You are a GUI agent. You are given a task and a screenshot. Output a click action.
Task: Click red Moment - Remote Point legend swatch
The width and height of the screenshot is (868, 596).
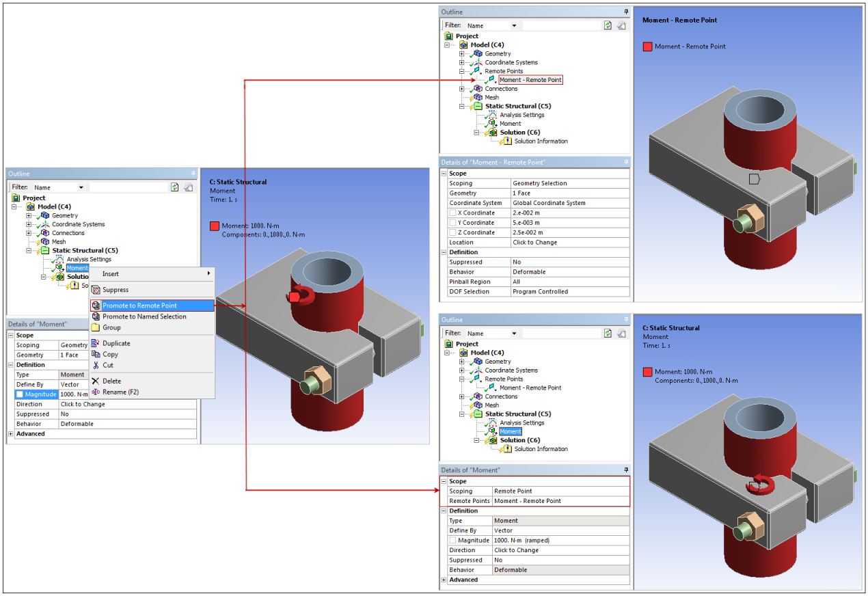[x=647, y=46]
